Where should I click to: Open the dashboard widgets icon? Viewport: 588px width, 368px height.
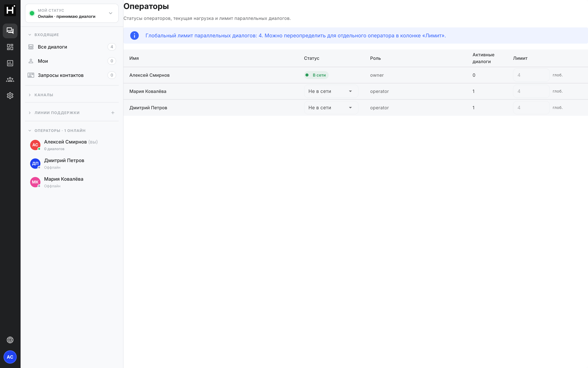[10, 47]
